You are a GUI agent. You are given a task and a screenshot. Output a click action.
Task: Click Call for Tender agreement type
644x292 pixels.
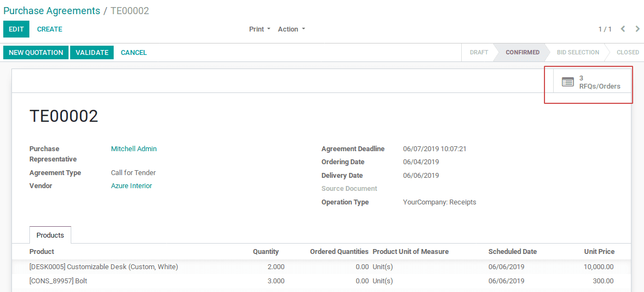tap(133, 173)
